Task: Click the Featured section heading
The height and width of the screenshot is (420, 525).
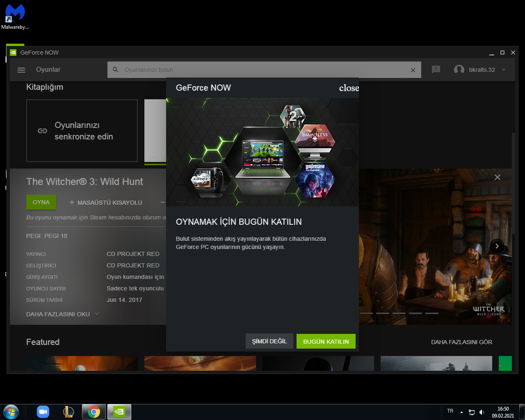Action: 43,342
